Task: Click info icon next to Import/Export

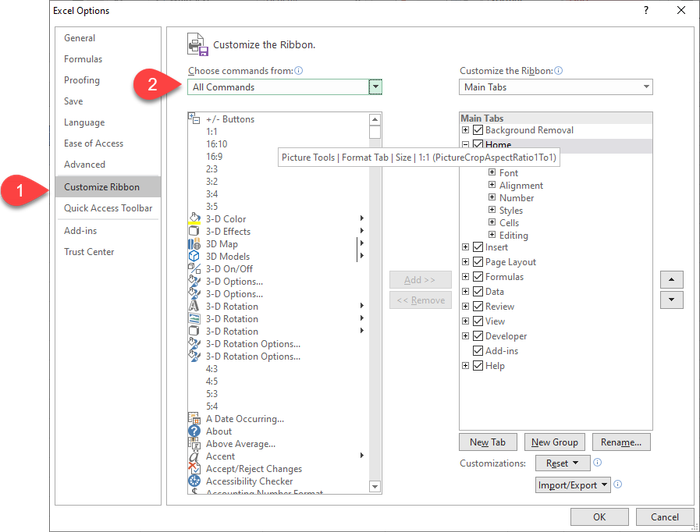Action: (618, 484)
